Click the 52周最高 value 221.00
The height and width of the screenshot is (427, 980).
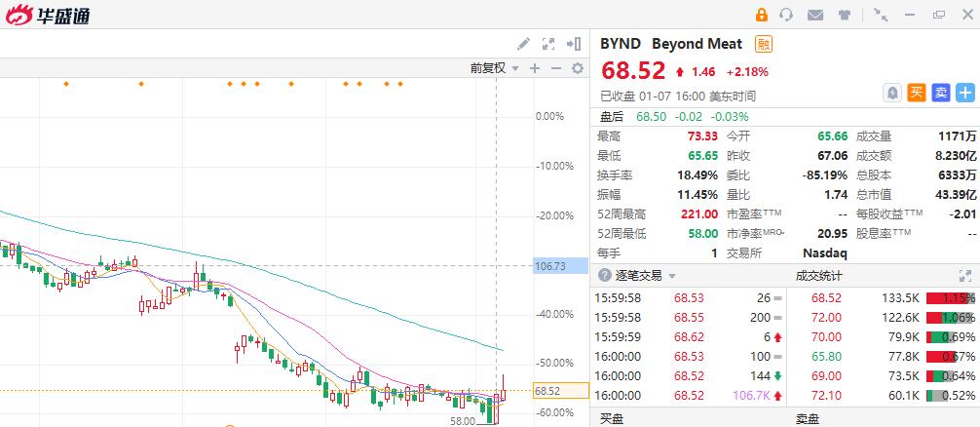[x=699, y=214]
